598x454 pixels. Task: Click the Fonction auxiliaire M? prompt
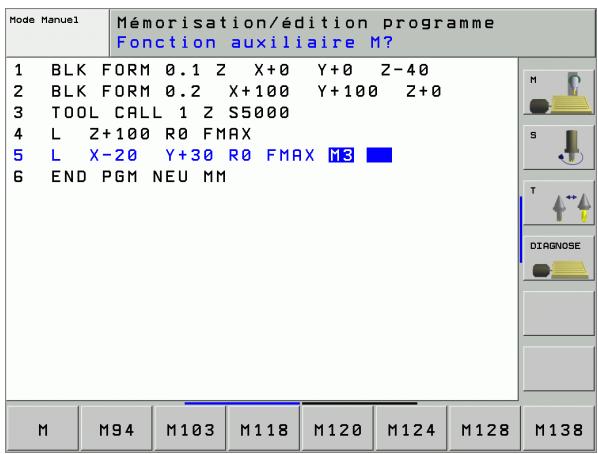point(255,42)
